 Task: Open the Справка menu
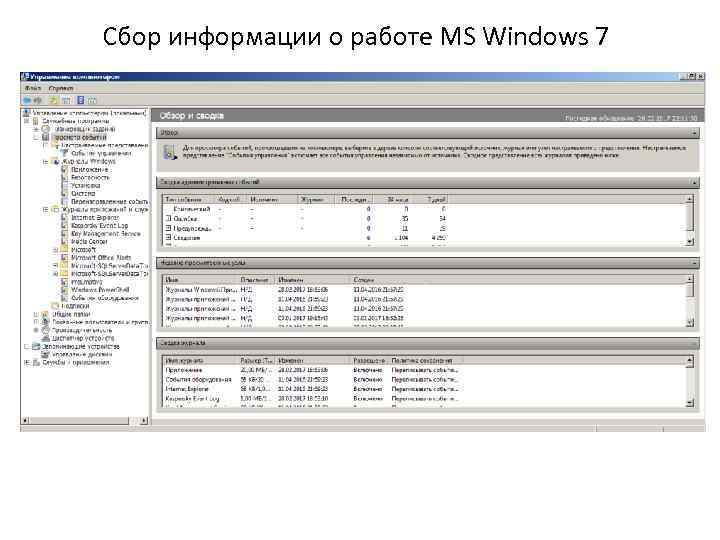coord(61,88)
